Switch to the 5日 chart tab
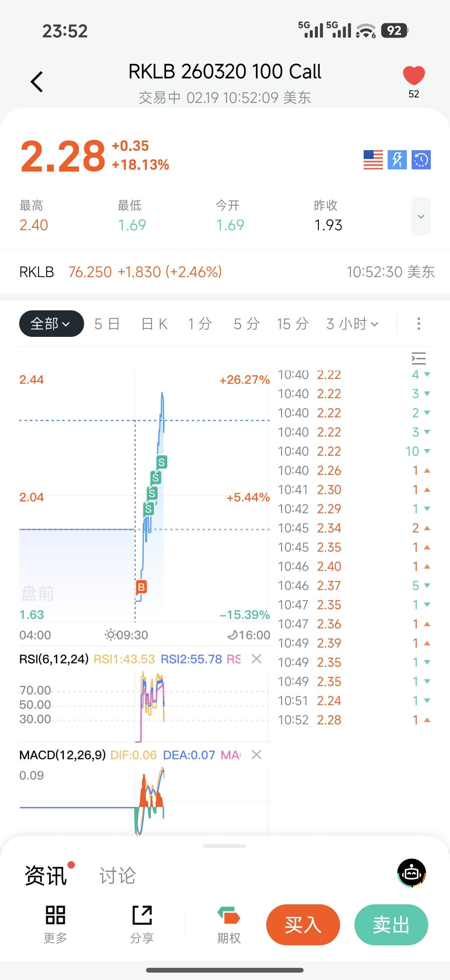 (x=107, y=324)
